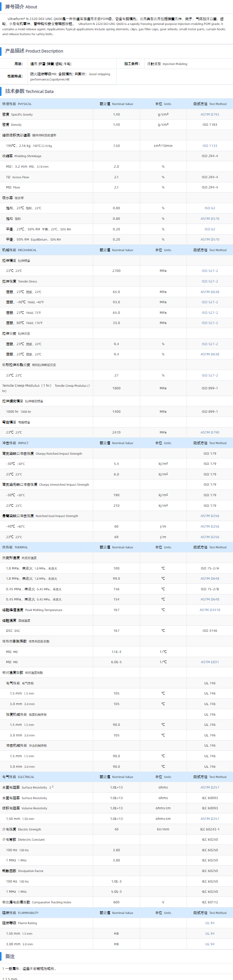Open ASTM D648 link in the 99.0 °C row
233x980 pixels.
[210, 578]
